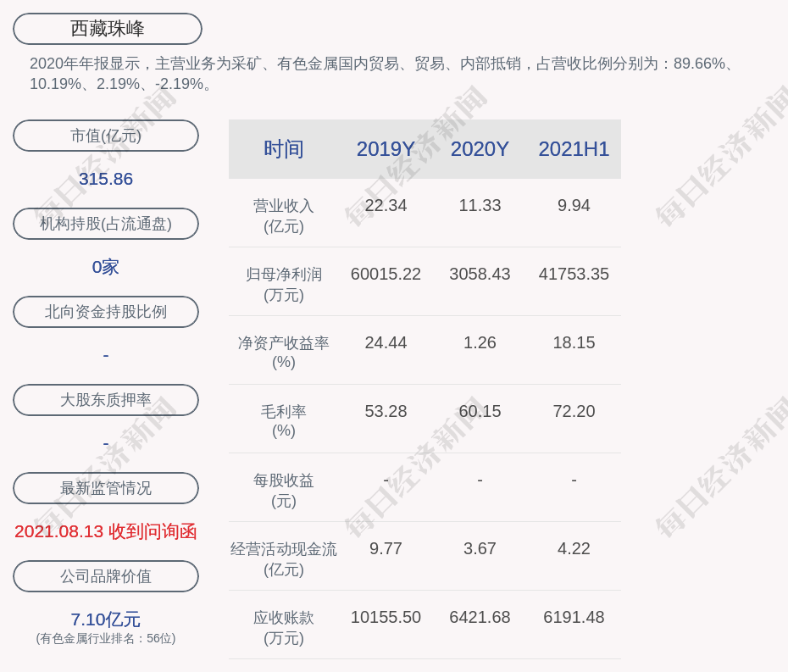Click the 2021H1 column header
The image size is (788, 672).
(x=574, y=149)
